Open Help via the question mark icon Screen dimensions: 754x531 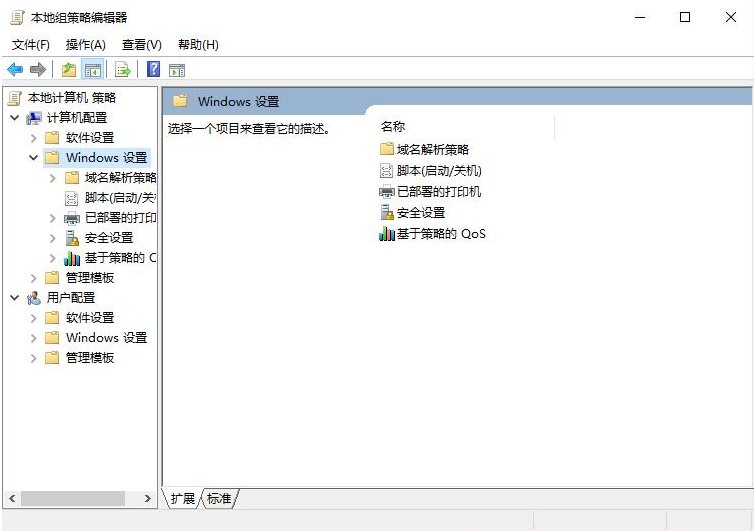coord(153,69)
